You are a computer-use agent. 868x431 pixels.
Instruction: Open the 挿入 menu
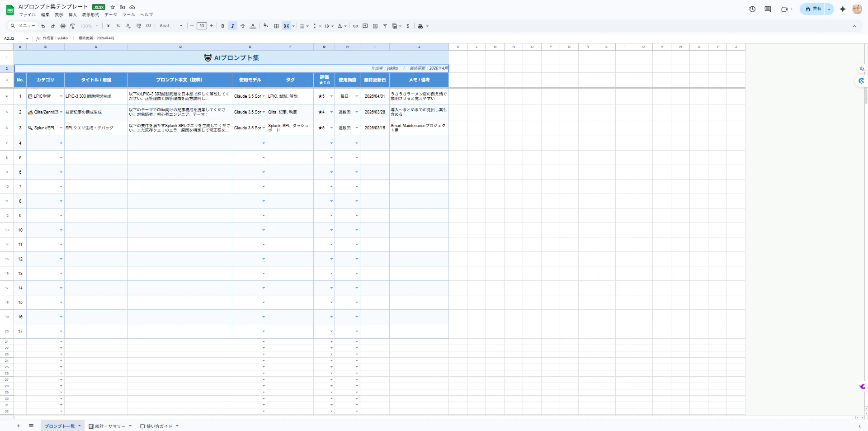coord(72,15)
